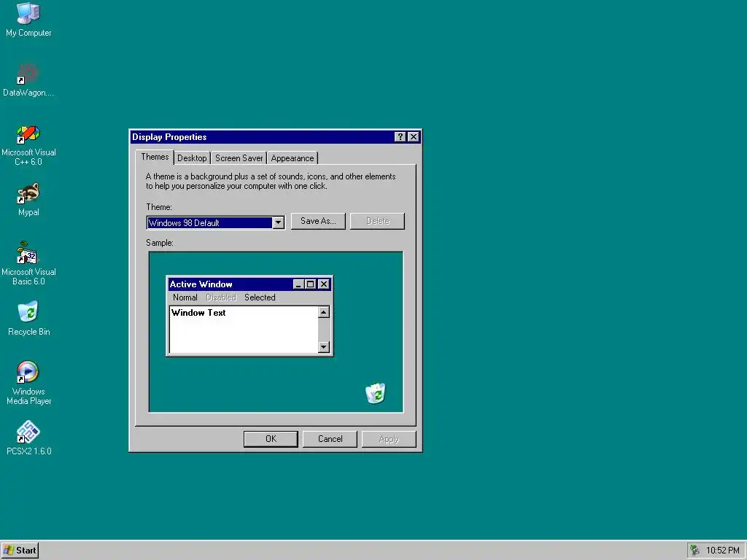747x560 pixels.
Task: Click the sample window scroll up arrow
Action: tap(324, 312)
